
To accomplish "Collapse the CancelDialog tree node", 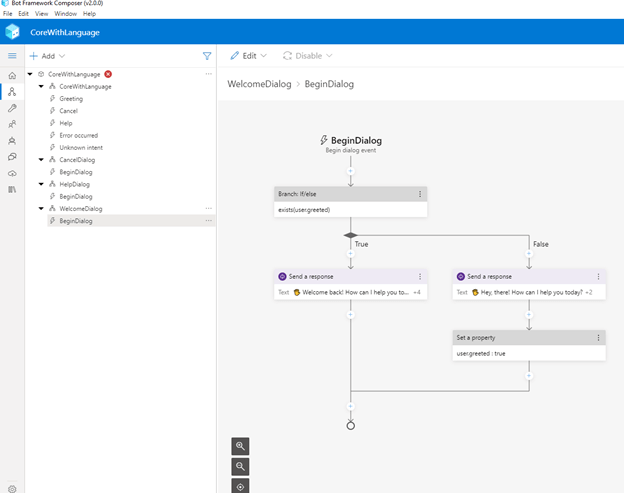I will pyautogui.click(x=41, y=160).
